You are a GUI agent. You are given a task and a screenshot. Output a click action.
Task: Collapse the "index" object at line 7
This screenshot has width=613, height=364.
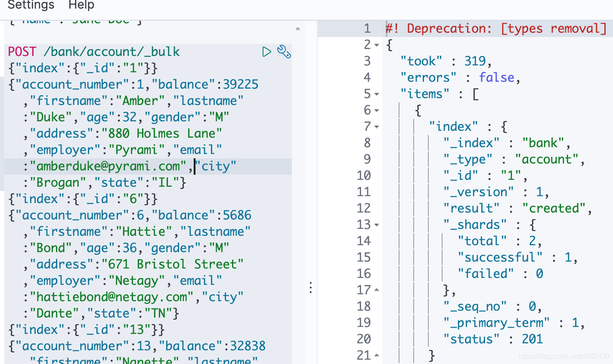377,126
